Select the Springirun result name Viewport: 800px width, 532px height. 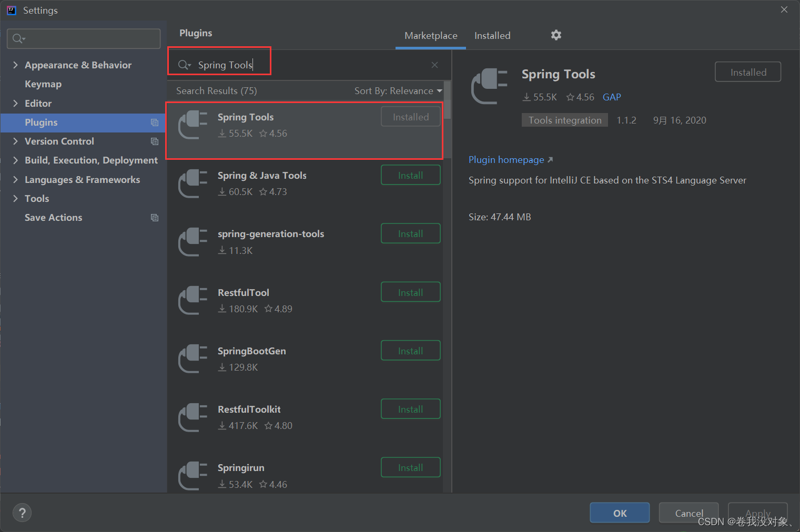pos(241,467)
